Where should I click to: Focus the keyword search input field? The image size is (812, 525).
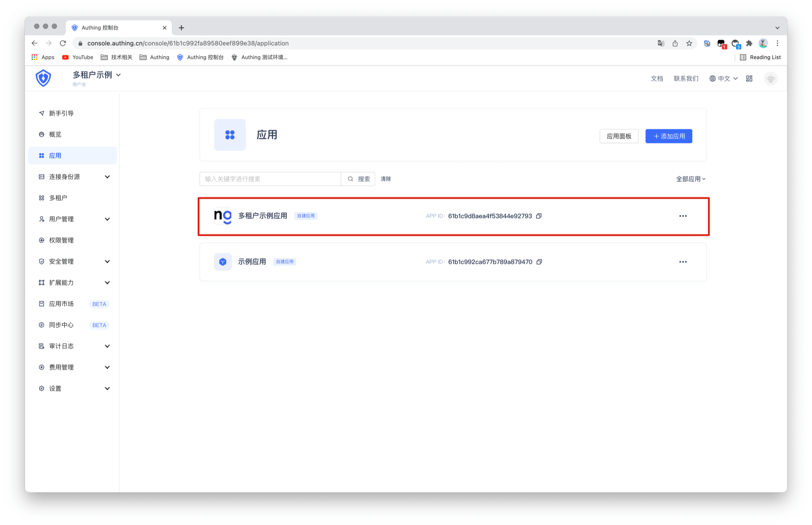coord(270,179)
